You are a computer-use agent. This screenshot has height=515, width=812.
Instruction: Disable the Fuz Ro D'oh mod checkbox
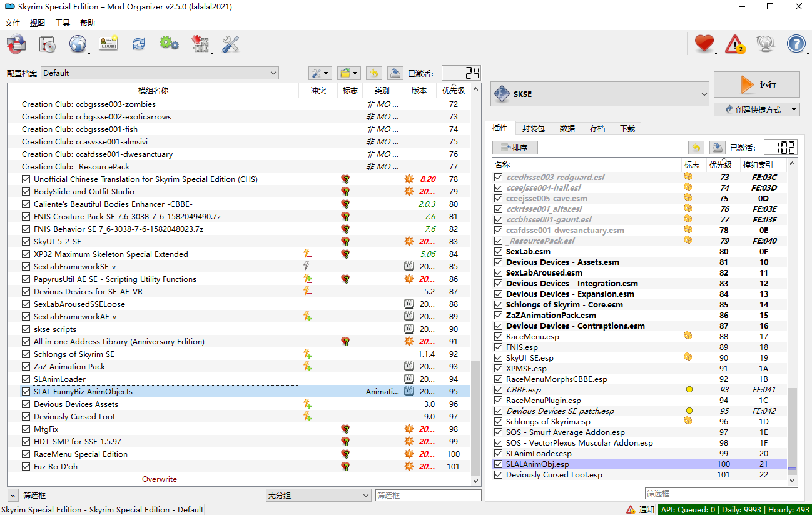(x=26, y=467)
